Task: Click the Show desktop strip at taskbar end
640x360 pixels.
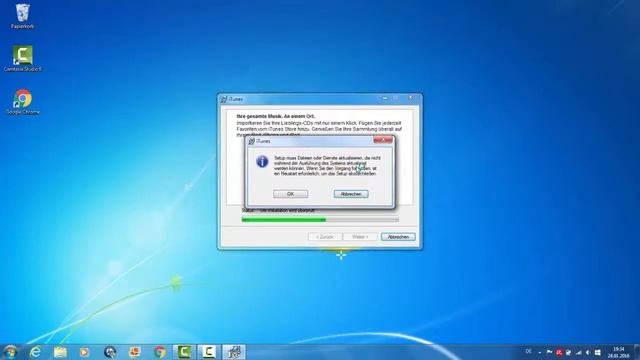Action: point(637,352)
